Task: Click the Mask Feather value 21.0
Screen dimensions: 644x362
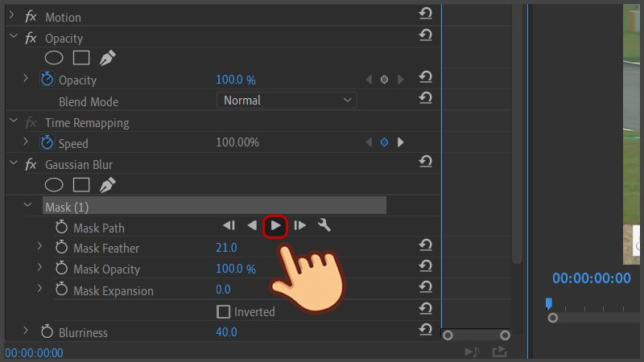Action: click(x=226, y=248)
